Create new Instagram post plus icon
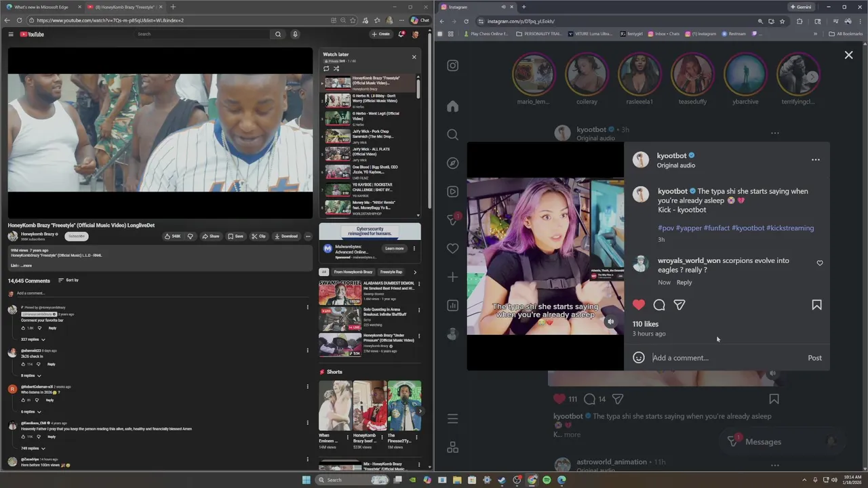The height and width of the screenshot is (488, 868). click(452, 277)
